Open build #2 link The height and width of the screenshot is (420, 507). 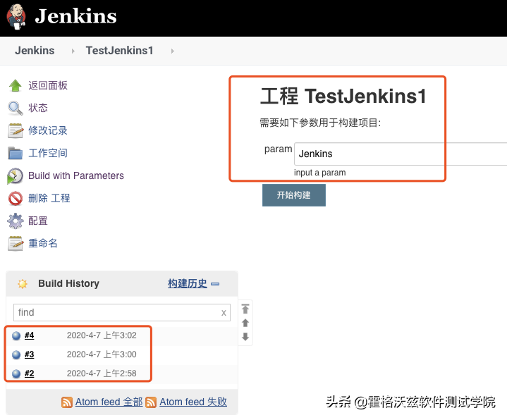[x=29, y=373]
